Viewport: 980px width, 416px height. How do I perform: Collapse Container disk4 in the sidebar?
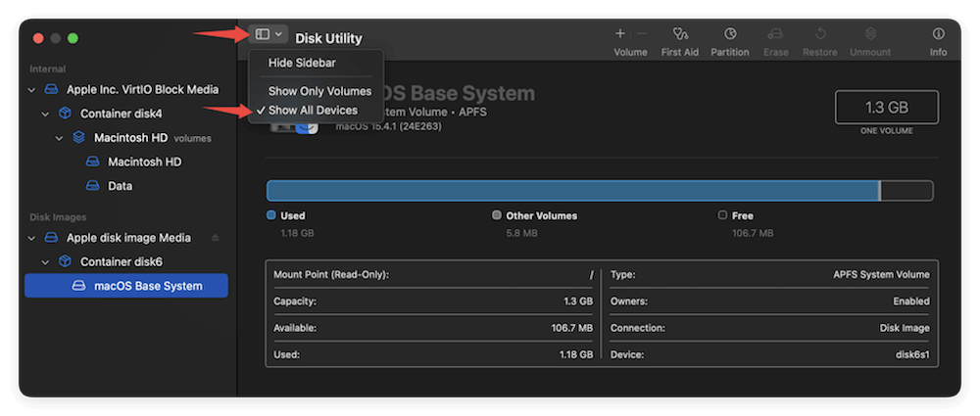tap(46, 114)
